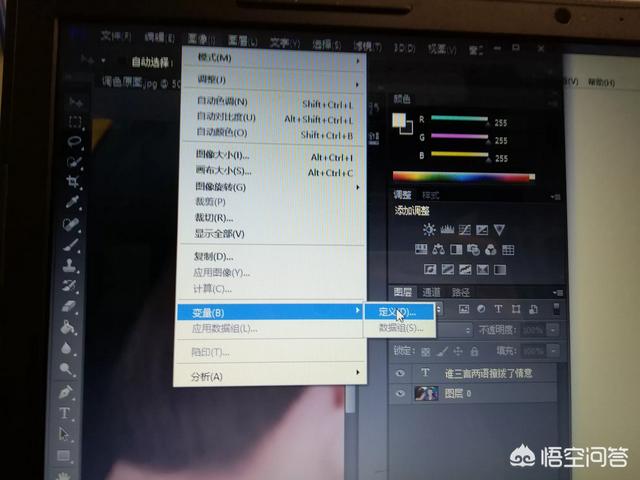Switch layer filtering on or off

click(556, 309)
